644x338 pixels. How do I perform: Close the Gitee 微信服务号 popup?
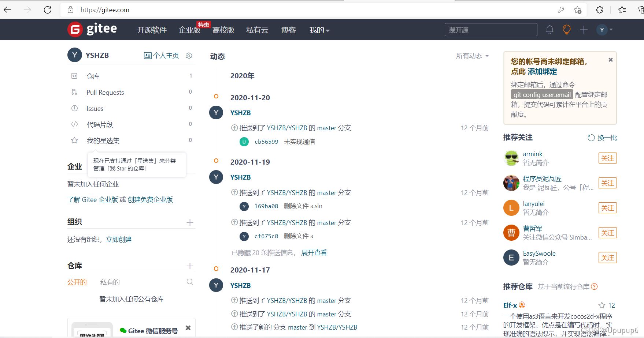coord(188,328)
